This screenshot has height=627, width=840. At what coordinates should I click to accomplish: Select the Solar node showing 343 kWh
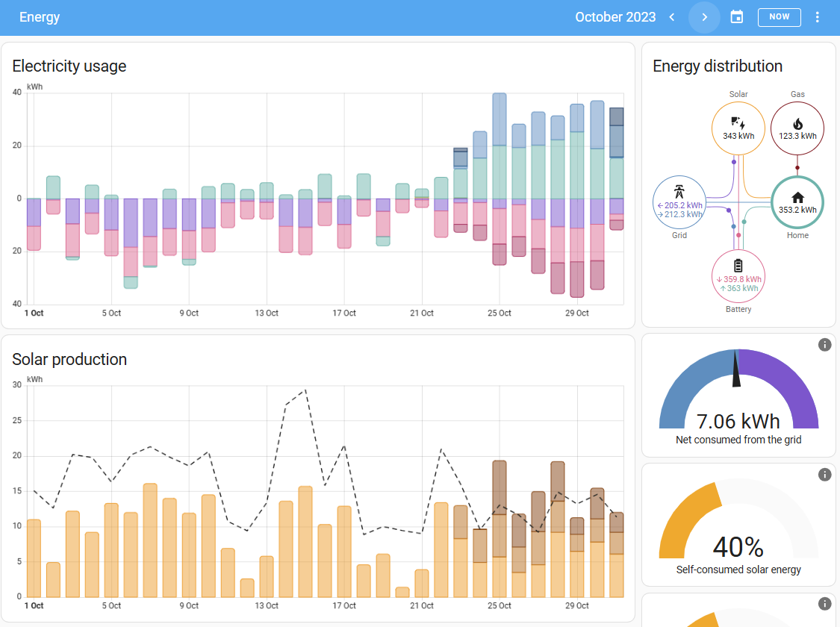click(738, 128)
